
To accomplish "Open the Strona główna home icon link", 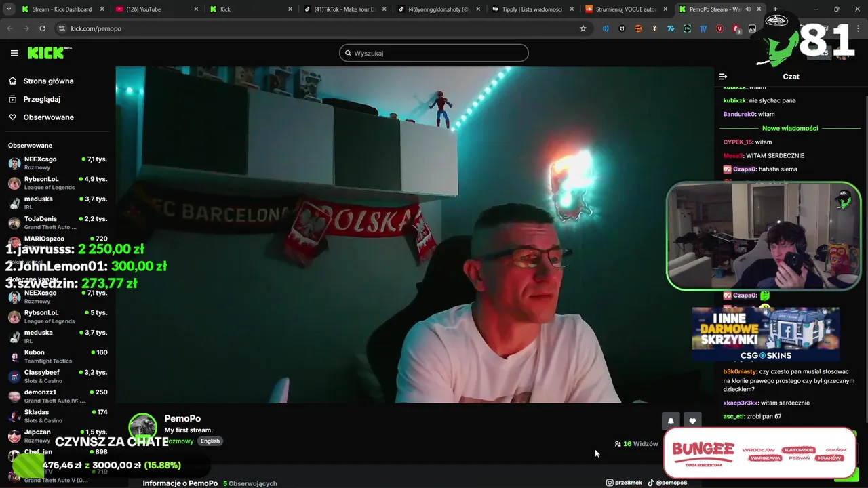I will pos(12,81).
